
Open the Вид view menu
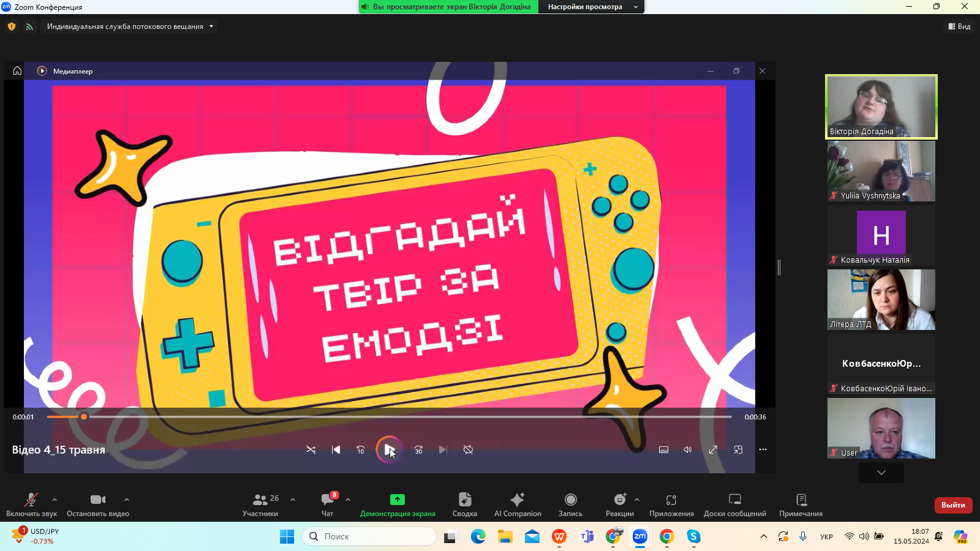[959, 26]
